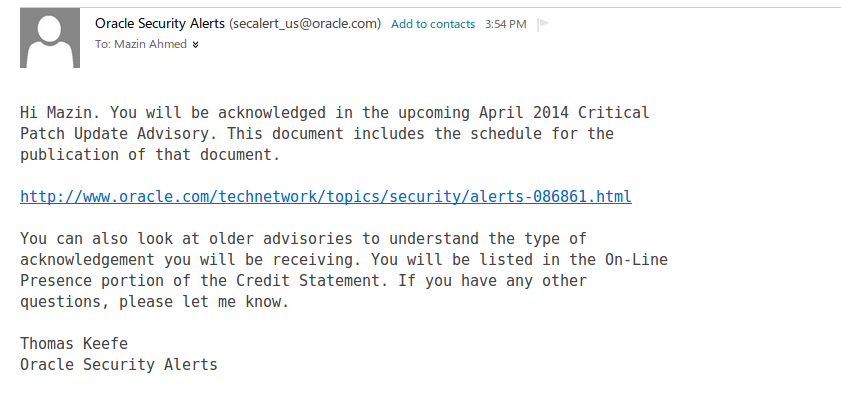This screenshot has height=415, width=841.
Task: Click 'April 2014 Critical' text in first line
Action: click(564, 113)
